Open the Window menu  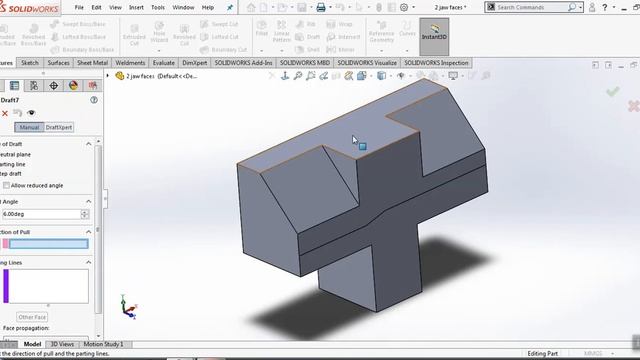[x=183, y=7]
